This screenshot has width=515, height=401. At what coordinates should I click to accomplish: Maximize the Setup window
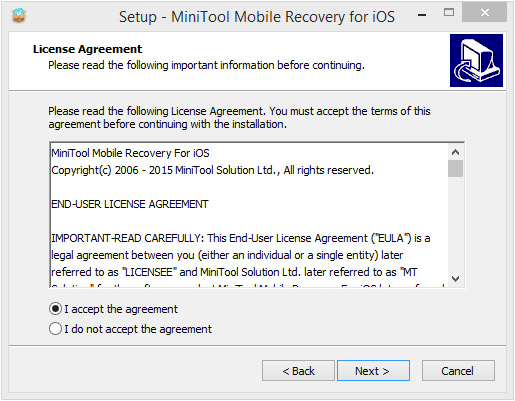pyautogui.click(x=449, y=13)
